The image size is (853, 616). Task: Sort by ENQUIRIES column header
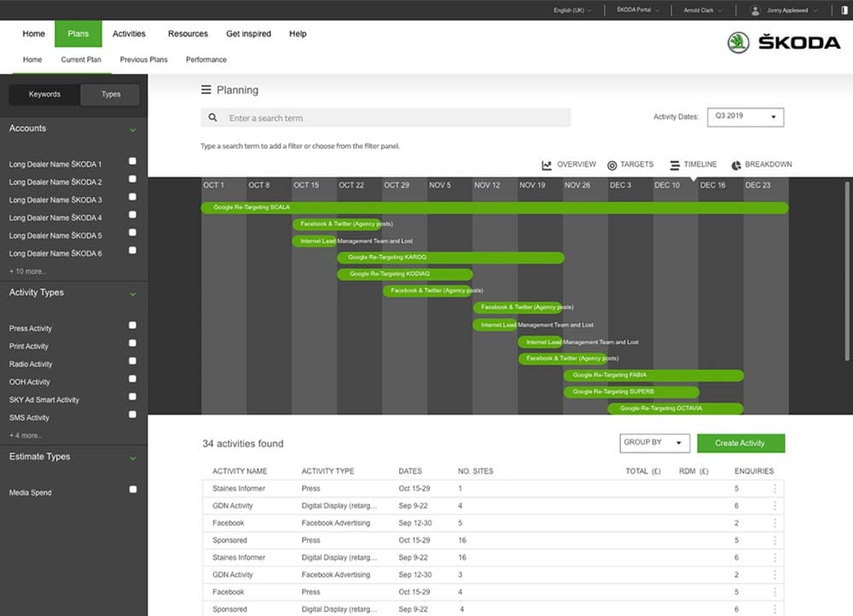(754, 471)
